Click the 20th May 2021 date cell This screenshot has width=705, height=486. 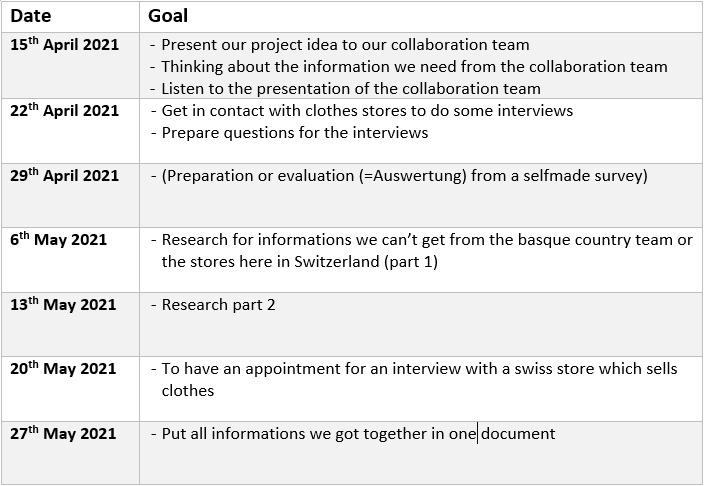[64, 369]
